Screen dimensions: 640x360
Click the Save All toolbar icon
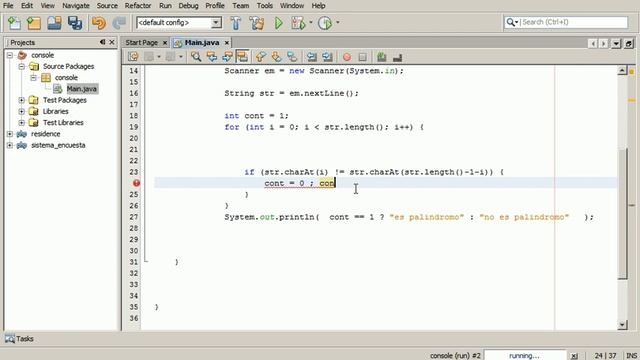(x=75, y=23)
